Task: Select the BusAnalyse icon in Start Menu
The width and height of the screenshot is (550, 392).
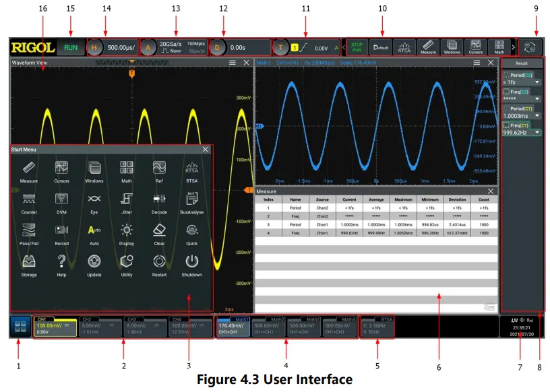Action: (x=191, y=202)
